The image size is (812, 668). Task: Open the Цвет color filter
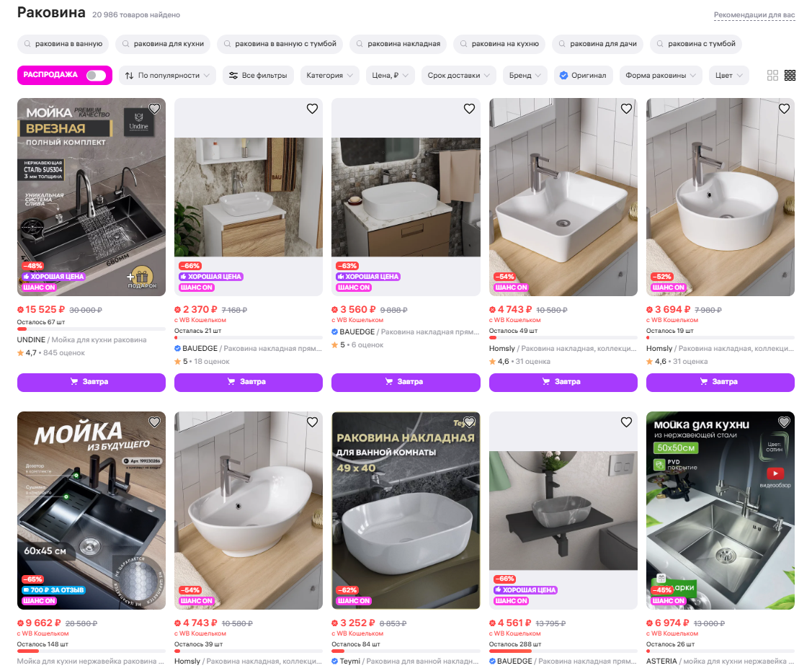point(728,76)
